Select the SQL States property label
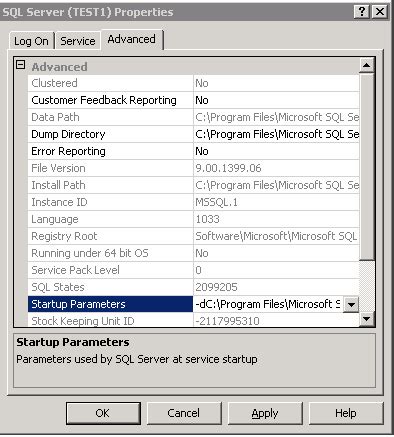 (x=110, y=287)
